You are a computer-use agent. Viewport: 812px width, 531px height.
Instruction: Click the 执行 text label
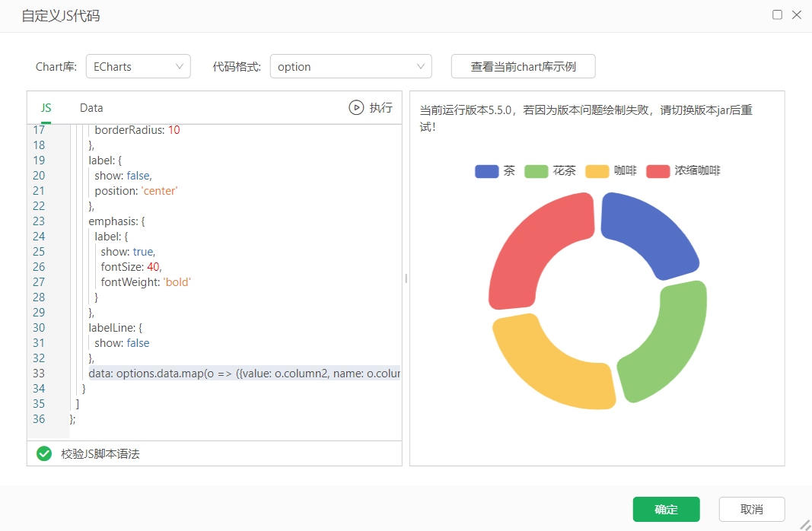[x=381, y=108]
